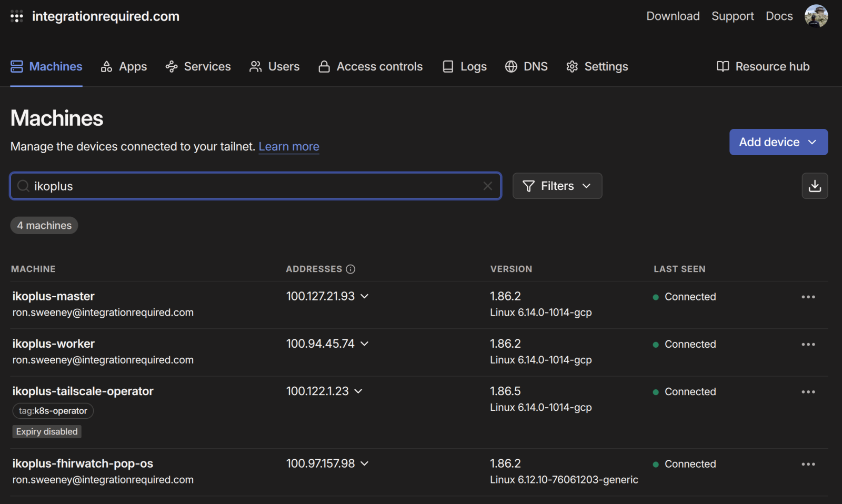Open the Apps tab
This screenshot has height=504, width=842.
[x=124, y=66]
